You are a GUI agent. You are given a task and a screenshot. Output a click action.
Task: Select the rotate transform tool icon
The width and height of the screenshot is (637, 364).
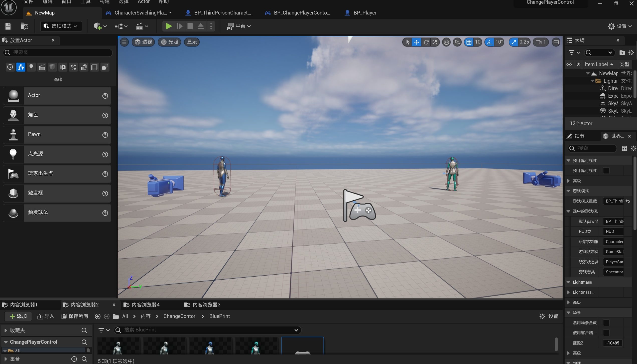(426, 42)
